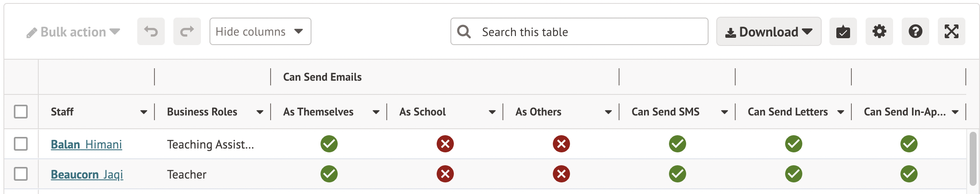Screen dimensions: 980x194
Task: Click red cross in Balan's As School cell
Action: [x=445, y=144]
